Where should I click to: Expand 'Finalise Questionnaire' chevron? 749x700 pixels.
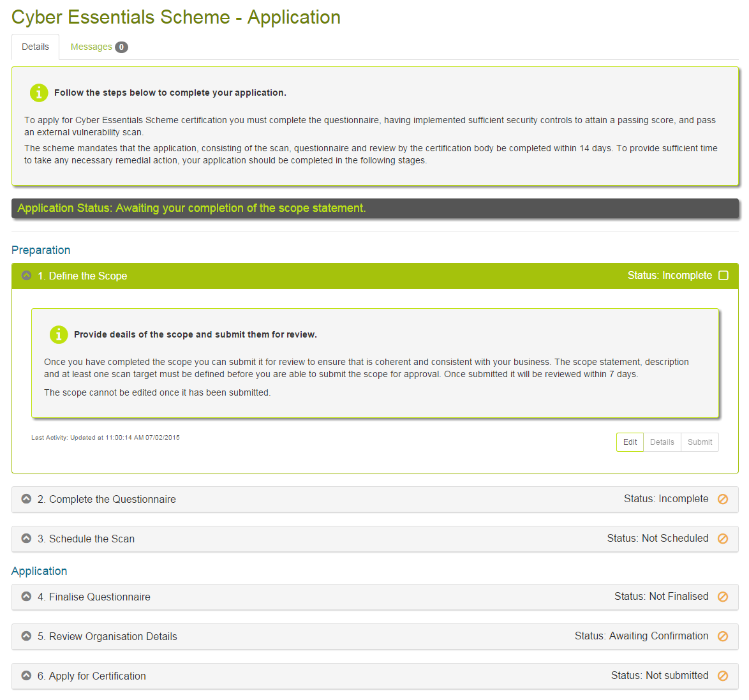point(27,597)
